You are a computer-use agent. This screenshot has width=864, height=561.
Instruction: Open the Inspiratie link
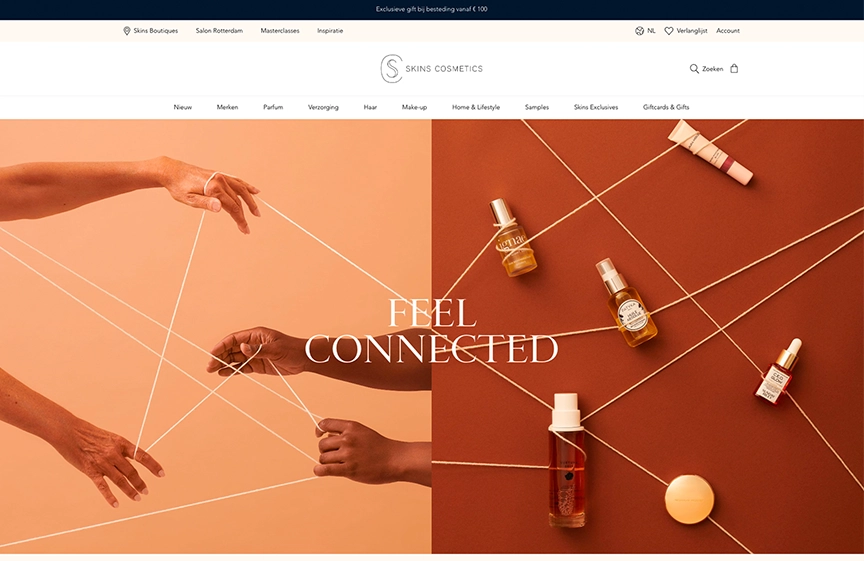330,31
